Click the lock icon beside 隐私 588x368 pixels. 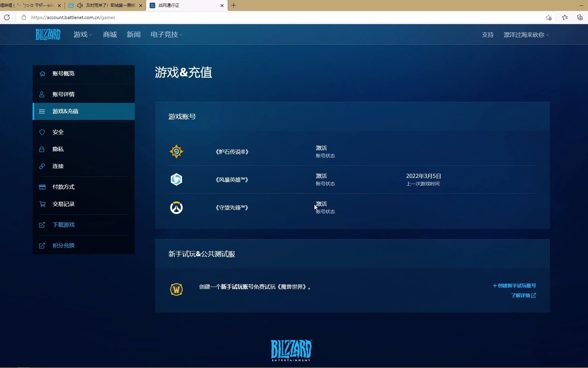tap(42, 149)
